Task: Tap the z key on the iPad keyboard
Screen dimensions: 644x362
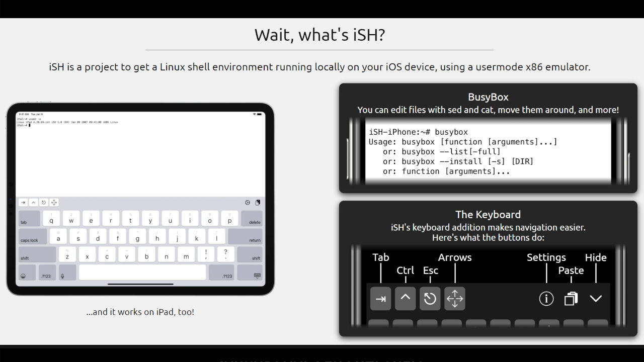Action: tap(67, 254)
